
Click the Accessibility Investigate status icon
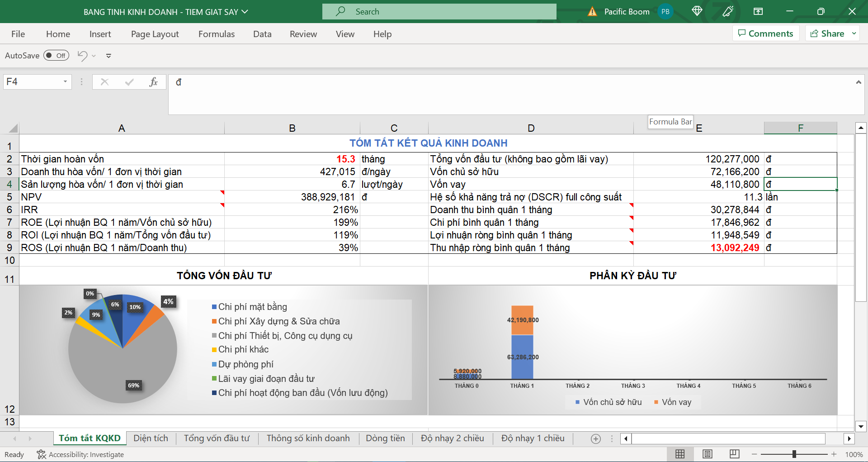click(x=42, y=454)
